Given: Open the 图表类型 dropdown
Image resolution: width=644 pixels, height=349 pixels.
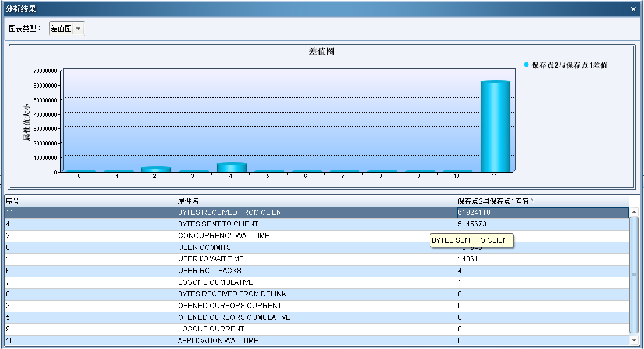Looking at the screenshot, I should coord(78,29).
